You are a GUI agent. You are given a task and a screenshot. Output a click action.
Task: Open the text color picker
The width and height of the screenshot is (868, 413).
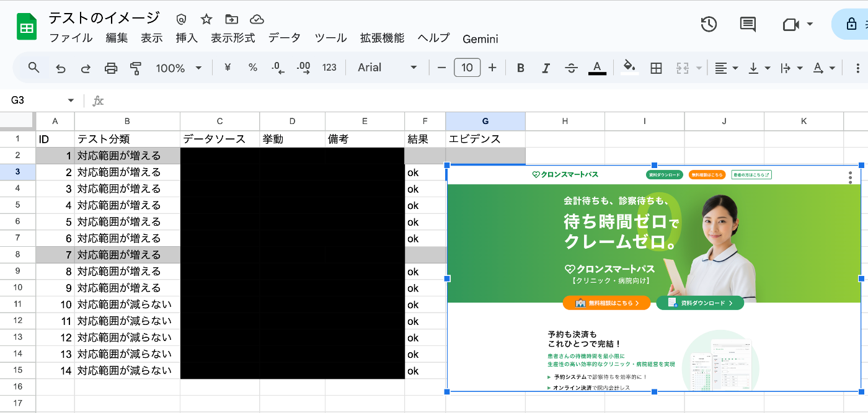click(x=597, y=68)
